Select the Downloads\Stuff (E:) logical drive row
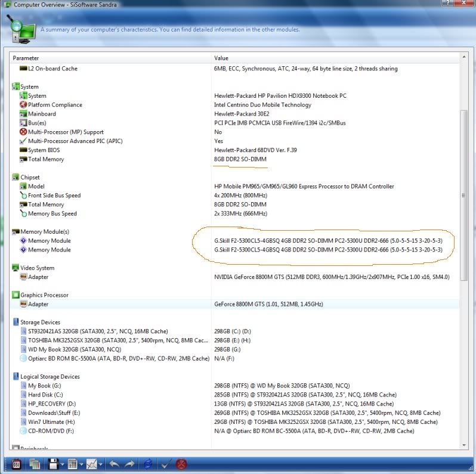Screen dimensions: 476x474 tap(234, 413)
